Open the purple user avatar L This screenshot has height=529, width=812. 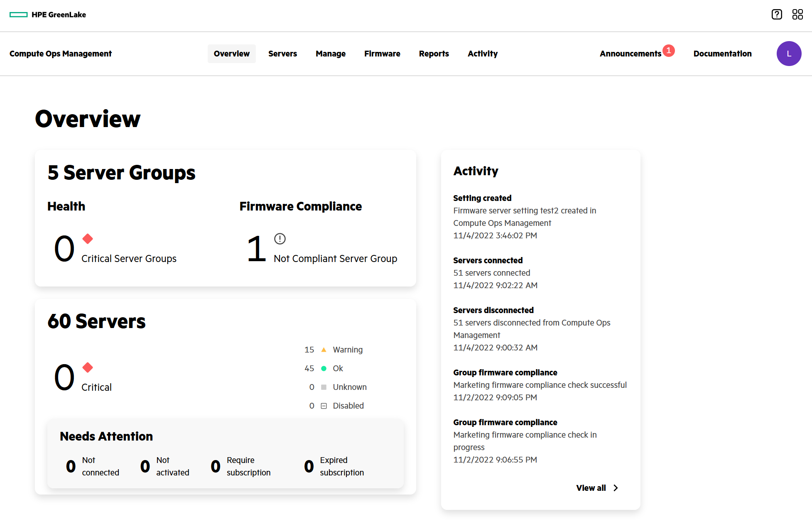789,54
